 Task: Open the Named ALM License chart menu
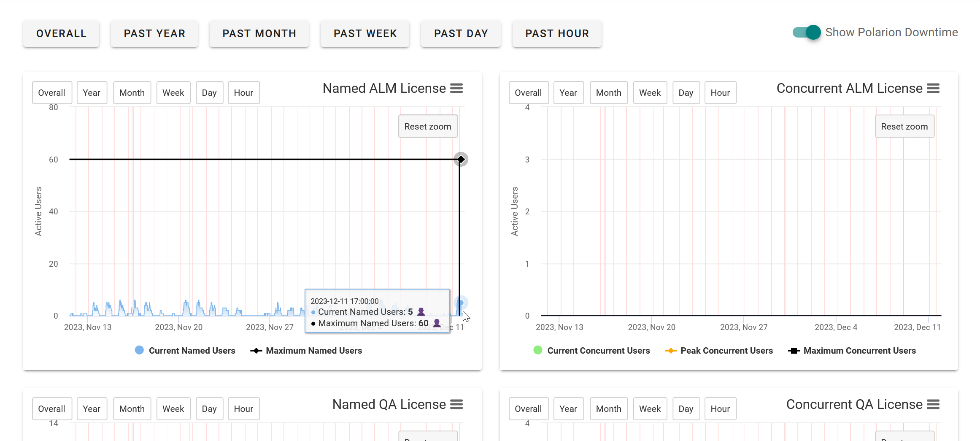457,88
